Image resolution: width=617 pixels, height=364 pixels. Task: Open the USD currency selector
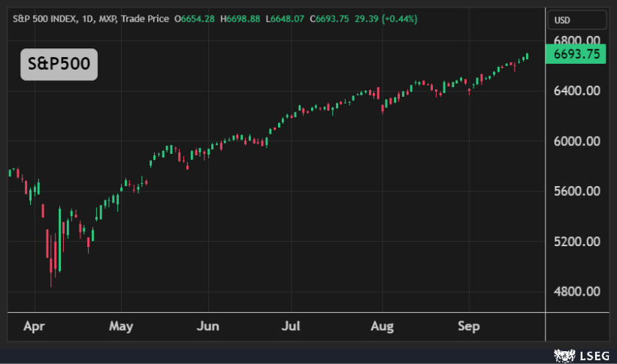tap(562, 20)
